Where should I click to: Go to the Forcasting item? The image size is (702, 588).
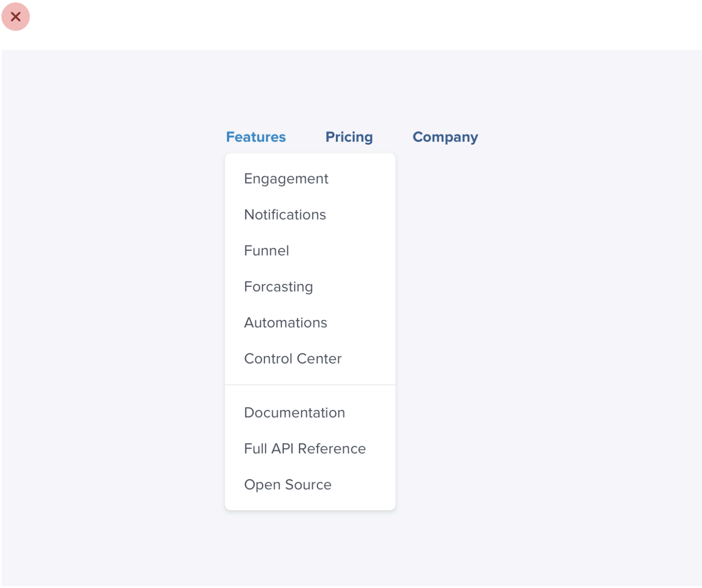(x=278, y=287)
